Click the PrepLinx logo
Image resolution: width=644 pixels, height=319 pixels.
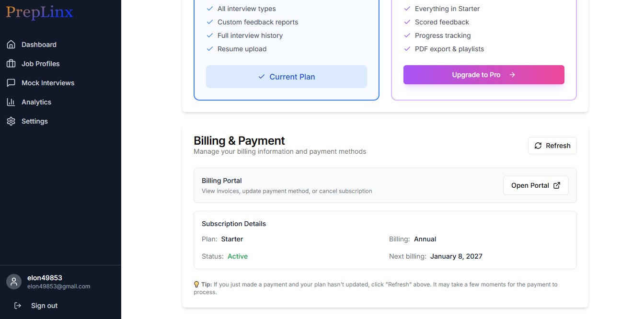coord(40,12)
